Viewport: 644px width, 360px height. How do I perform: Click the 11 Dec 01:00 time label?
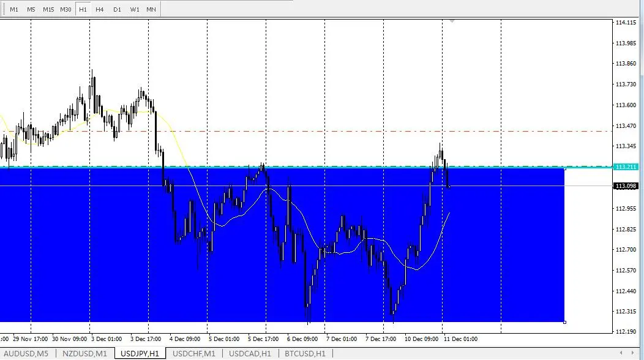click(460, 339)
